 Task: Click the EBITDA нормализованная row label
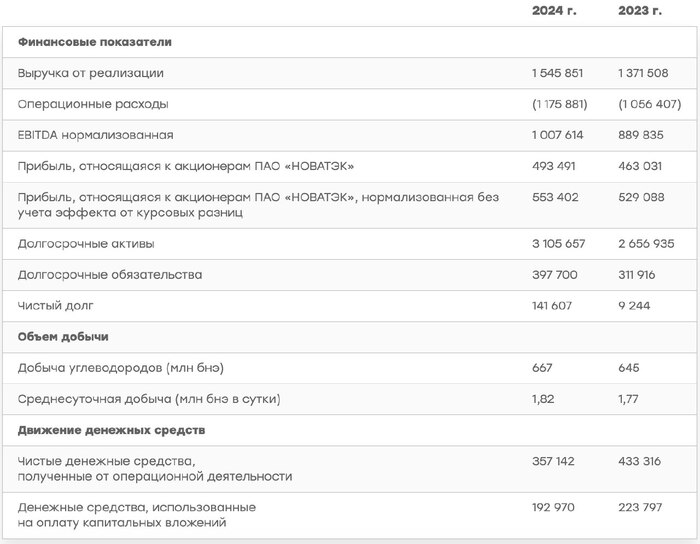tap(96, 135)
